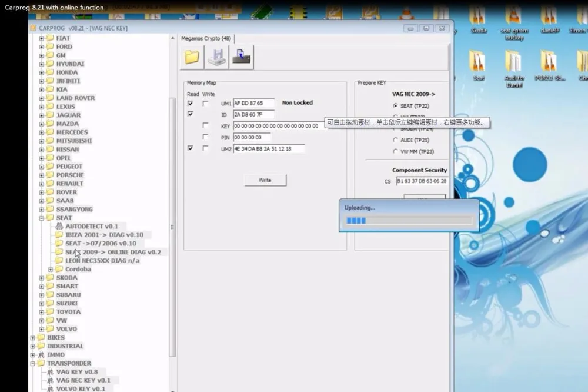Enable the PIN Write checkbox
Image resolution: width=588 pixels, height=392 pixels.
point(205,137)
